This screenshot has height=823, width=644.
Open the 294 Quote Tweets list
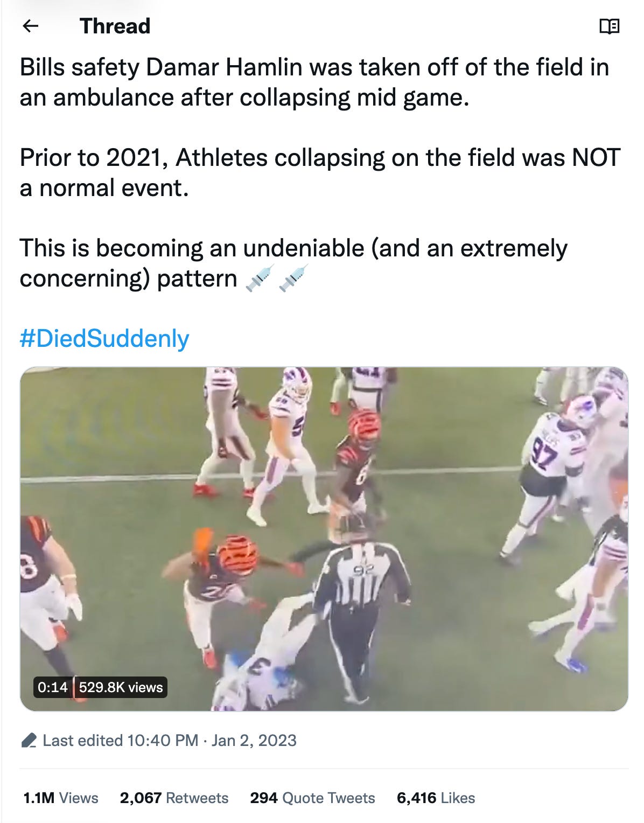point(312,798)
